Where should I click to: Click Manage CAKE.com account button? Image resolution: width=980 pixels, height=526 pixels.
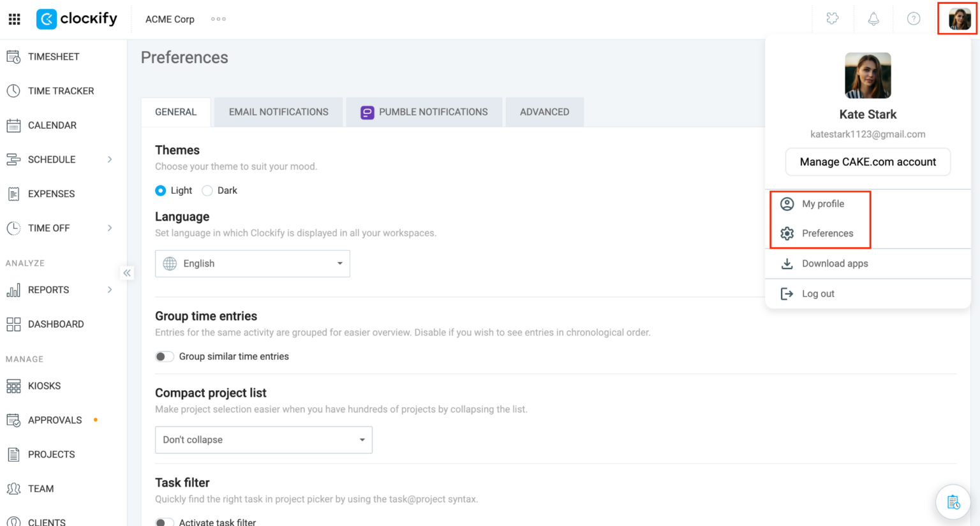pos(868,162)
